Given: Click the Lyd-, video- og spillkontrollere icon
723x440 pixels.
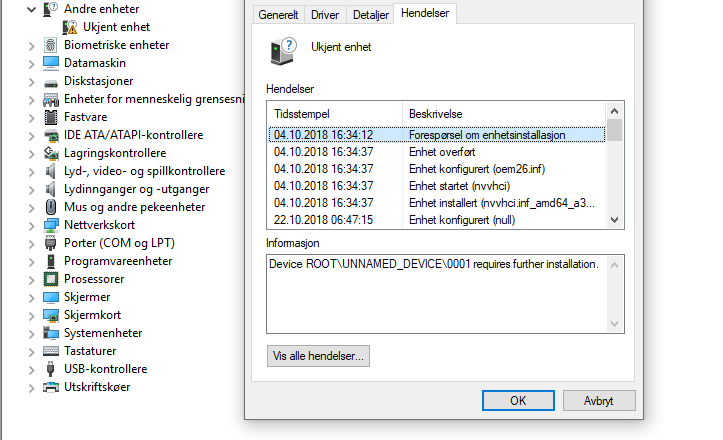Looking at the screenshot, I should tap(51, 171).
